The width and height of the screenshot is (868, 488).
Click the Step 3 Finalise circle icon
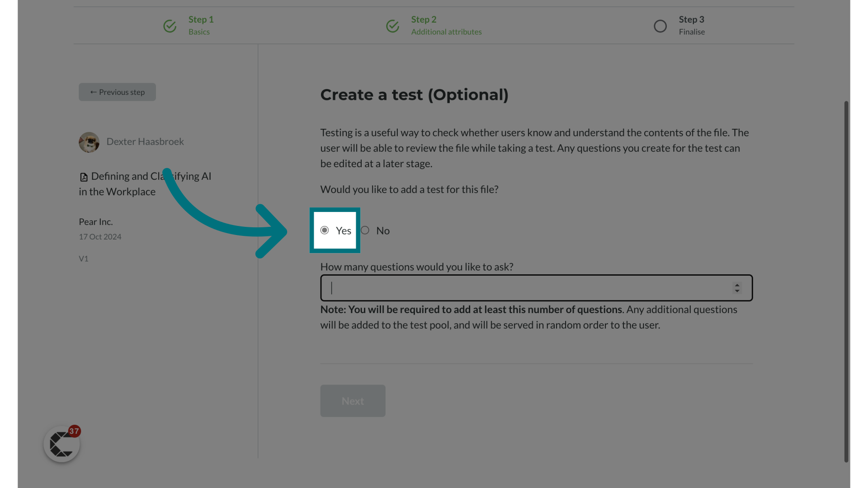point(660,25)
